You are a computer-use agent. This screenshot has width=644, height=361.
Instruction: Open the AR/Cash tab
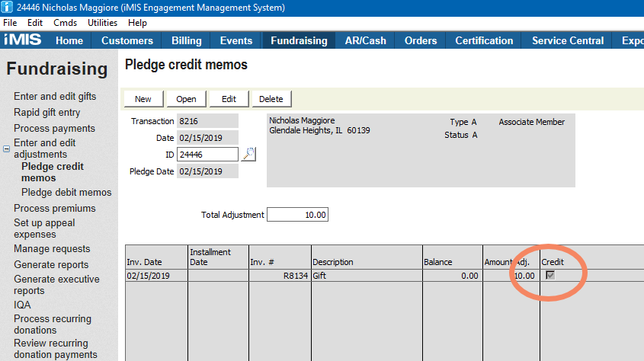(365, 40)
